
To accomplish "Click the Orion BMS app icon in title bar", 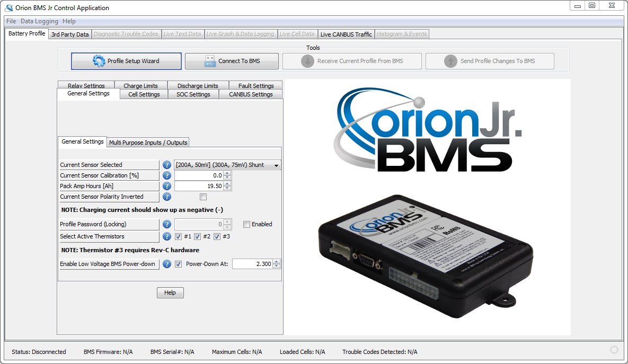I will [9, 7].
